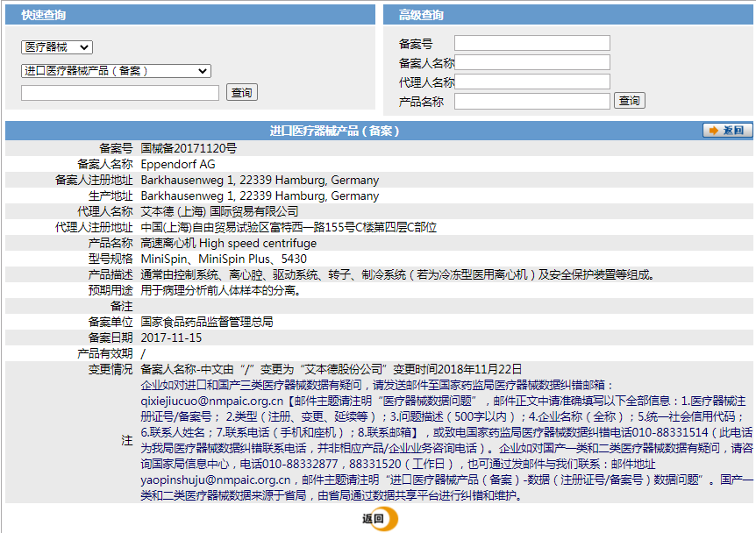Click the email qixiejiucuo@nmpaic.org.cn text
The image size is (756, 533).
point(212,401)
